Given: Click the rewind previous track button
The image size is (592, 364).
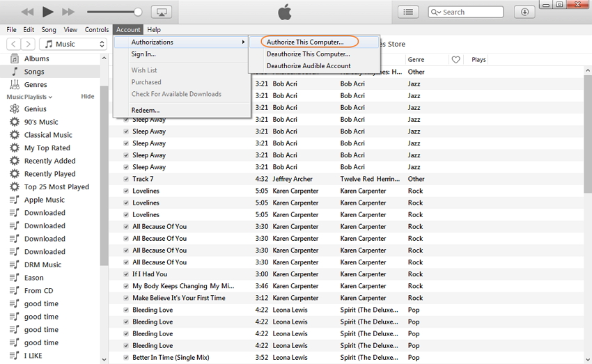Looking at the screenshot, I should pyautogui.click(x=27, y=12).
